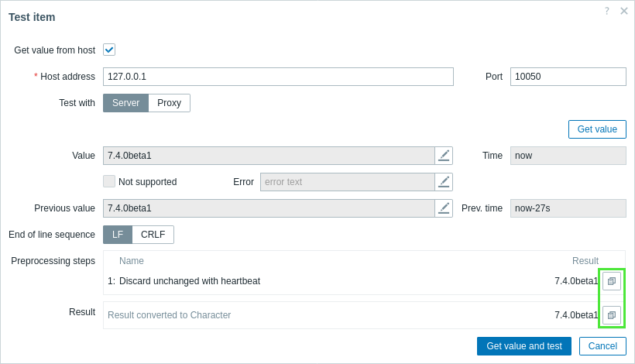Open the help icon in dialog header
The image size is (635, 364).
point(607,11)
